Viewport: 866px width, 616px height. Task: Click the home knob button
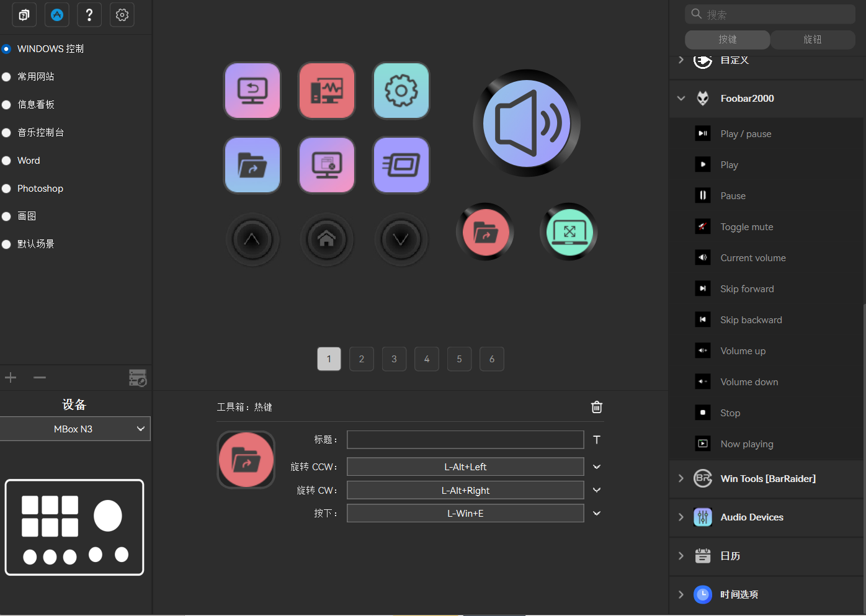coord(327,239)
